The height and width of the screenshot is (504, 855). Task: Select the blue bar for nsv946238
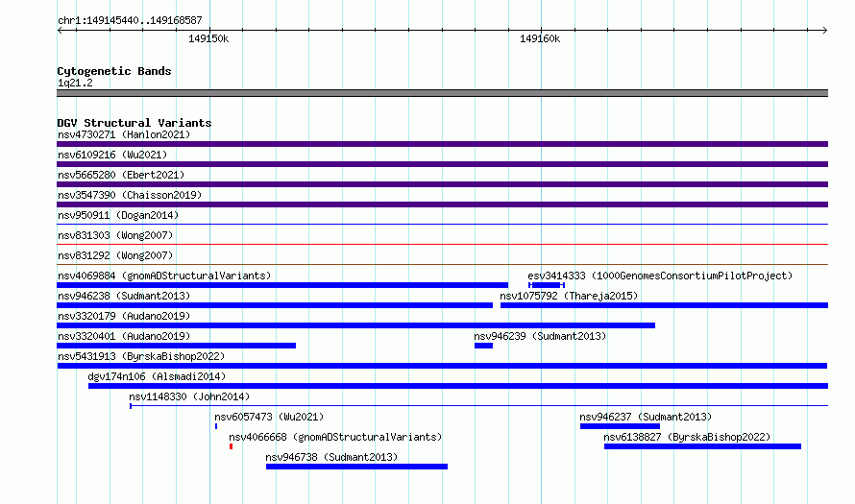coord(275,305)
